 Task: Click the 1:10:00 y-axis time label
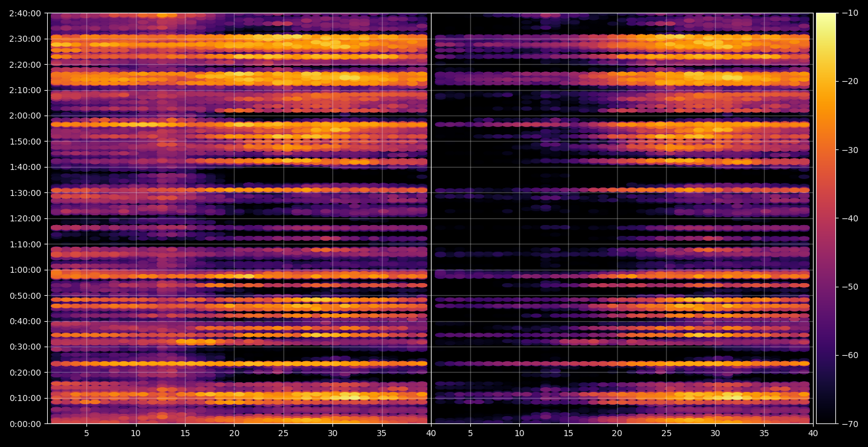click(25, 244)
